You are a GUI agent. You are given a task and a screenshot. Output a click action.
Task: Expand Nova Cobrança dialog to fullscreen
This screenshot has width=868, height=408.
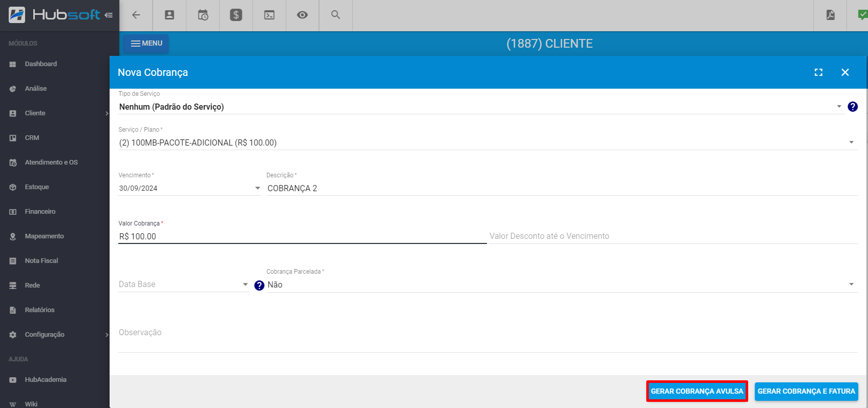point(819,72)
